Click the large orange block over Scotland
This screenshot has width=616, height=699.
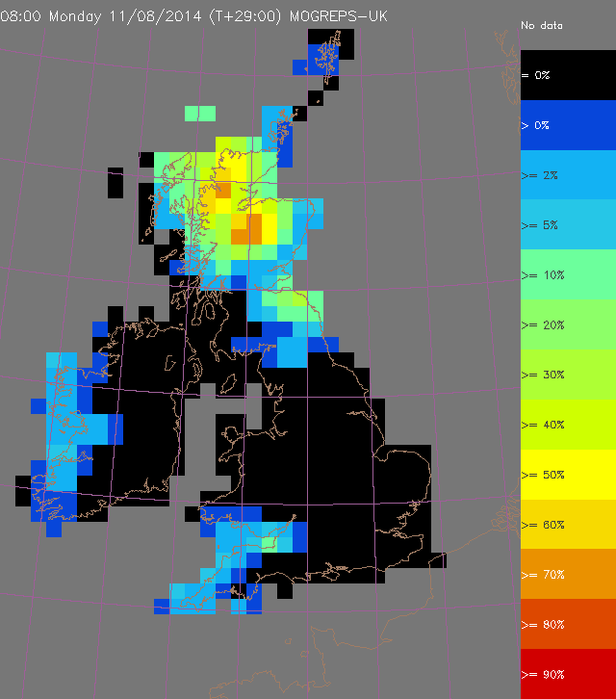click(247, 229)
